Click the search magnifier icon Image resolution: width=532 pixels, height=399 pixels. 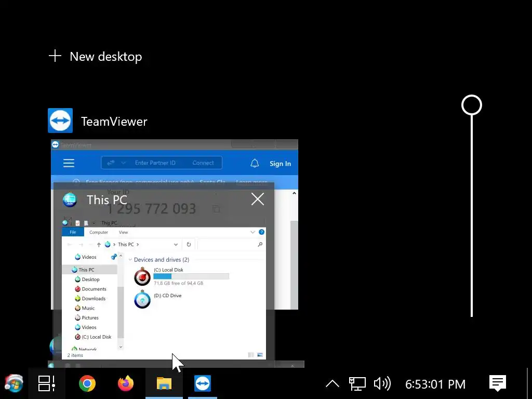click(x=260, y=244)
